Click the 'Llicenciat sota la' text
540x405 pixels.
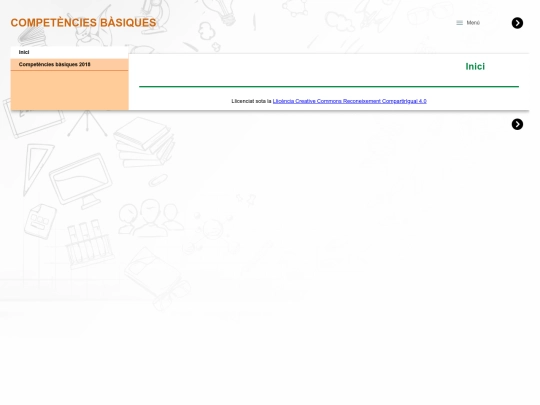coord(251,101)
